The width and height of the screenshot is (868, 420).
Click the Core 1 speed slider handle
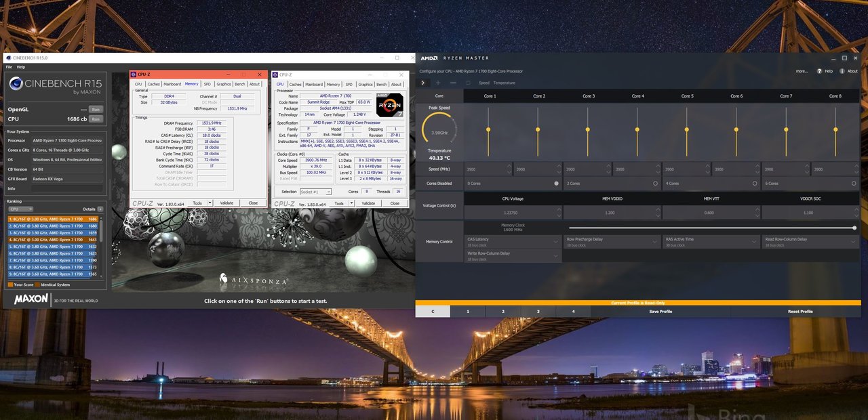pos(489,129)
